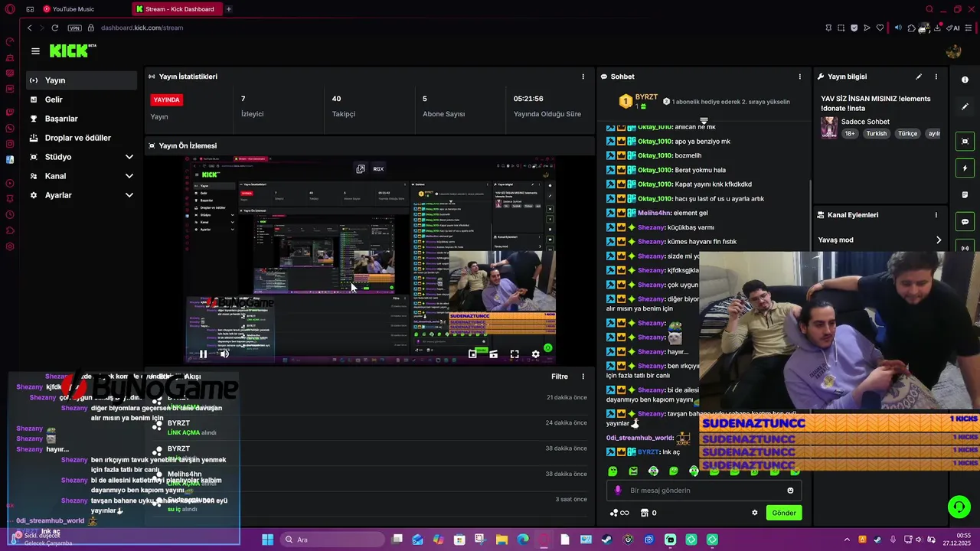Open Yayın İstatistikleri options menu

tap(583, 77)
